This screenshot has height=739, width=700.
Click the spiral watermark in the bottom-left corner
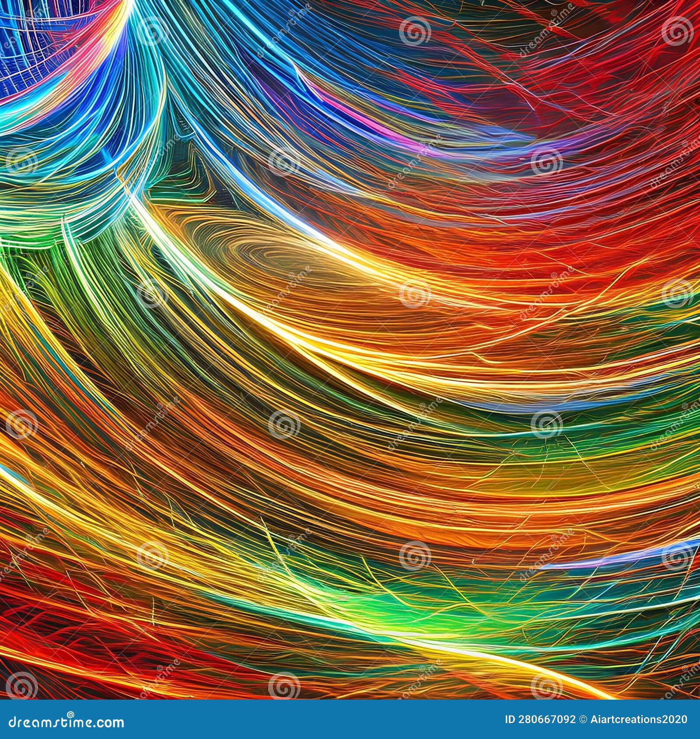click(x=21, y=684)
